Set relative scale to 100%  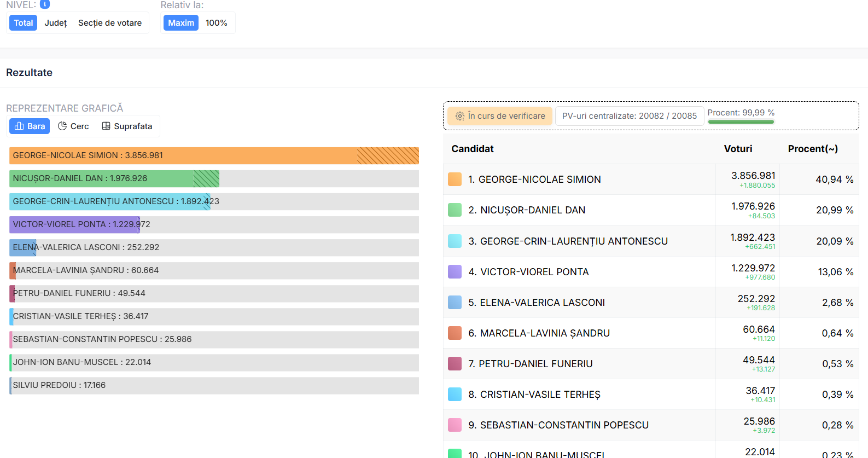(217, 23)
